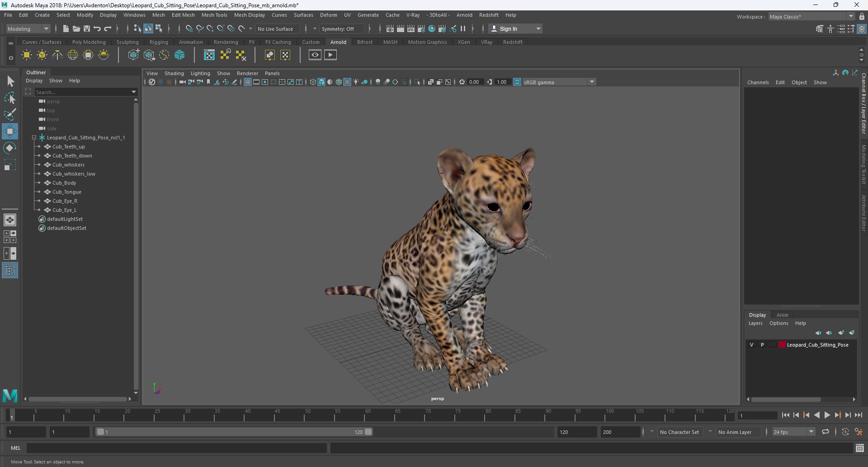Click the Arnold StandIn create shelf icon
The height and width of the screenshot is (467, 868).
click(x=134, y=55)
